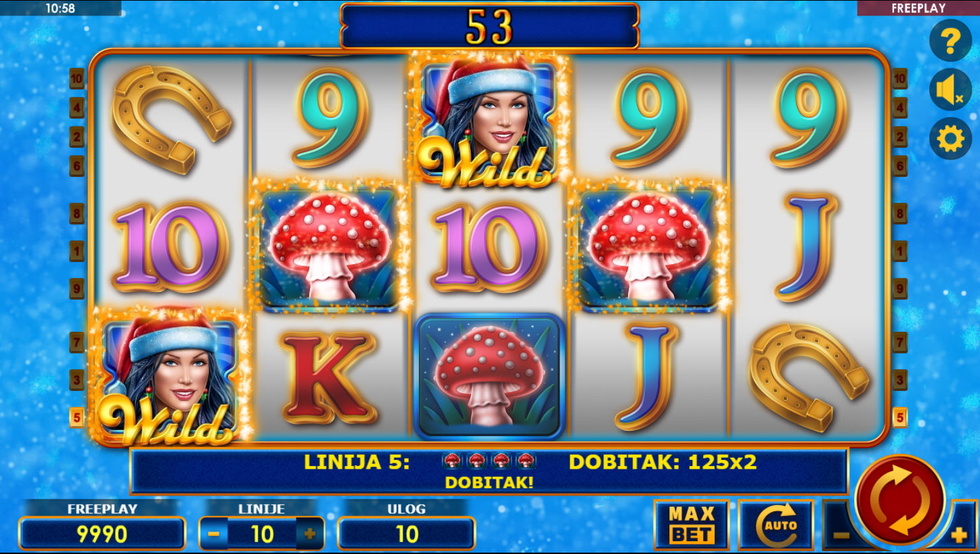The width and height of the screenshot is (980, 554).
Task: Open the settings gear icon
Action: [950, 139]
